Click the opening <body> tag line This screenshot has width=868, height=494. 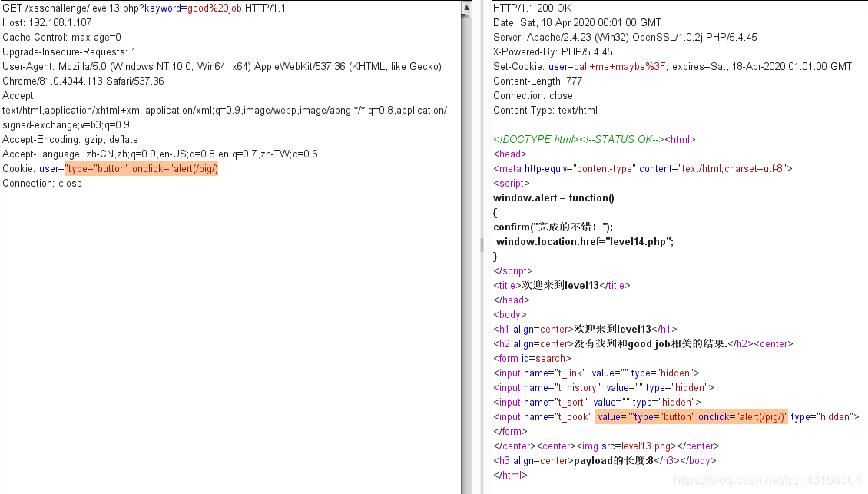pos(510,314)
